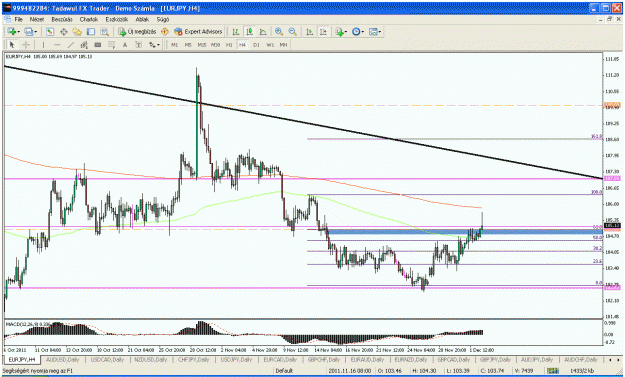Screen dimensions: 625x377
Task: Switch to candlestick chart display
Action: click(250, 31)
